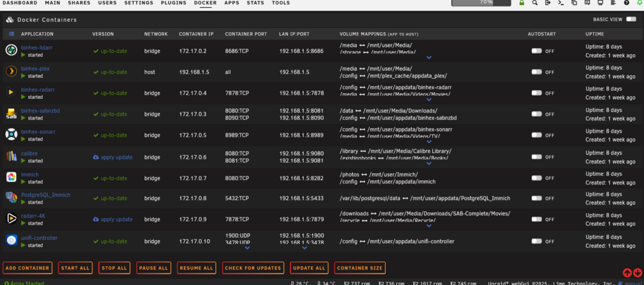Image resolution: width=644 pixels, height=285 pixels.
Task: Click the unifi-controller container icon
Action: 11,241
